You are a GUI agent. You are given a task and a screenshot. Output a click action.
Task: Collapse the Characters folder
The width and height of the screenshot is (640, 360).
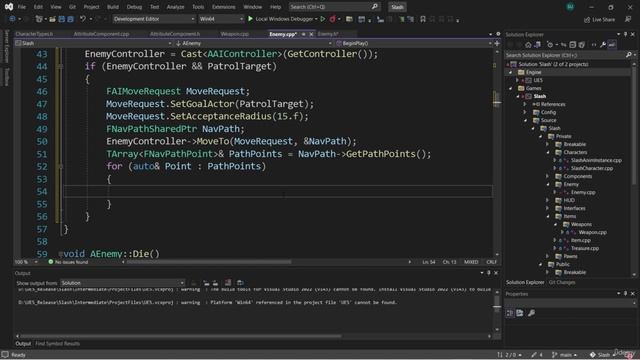coord(548,152)
